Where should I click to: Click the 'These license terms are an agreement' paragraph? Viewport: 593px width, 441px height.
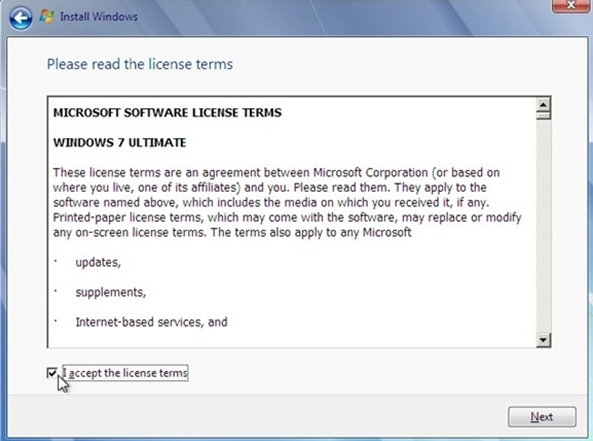point(287,202)
